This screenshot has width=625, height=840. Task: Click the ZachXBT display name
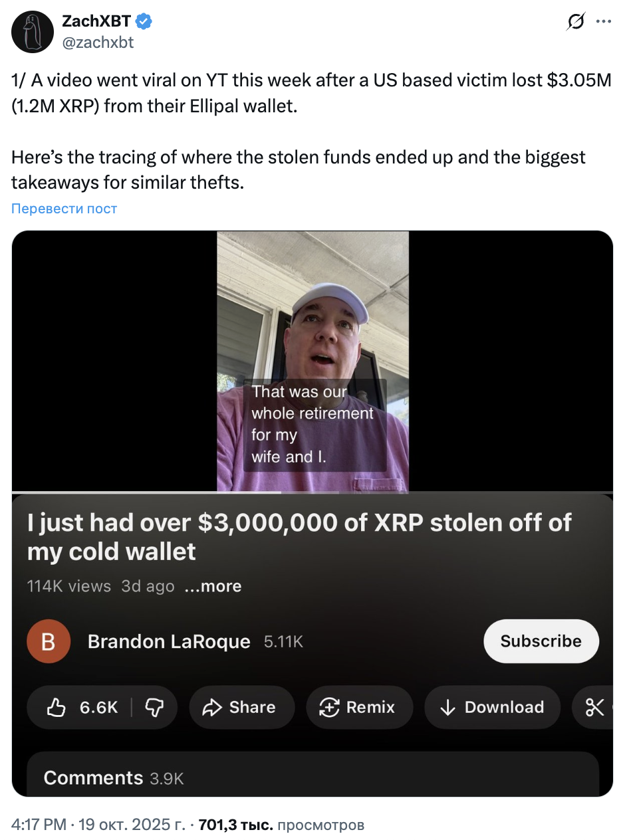tap(96, 21)
